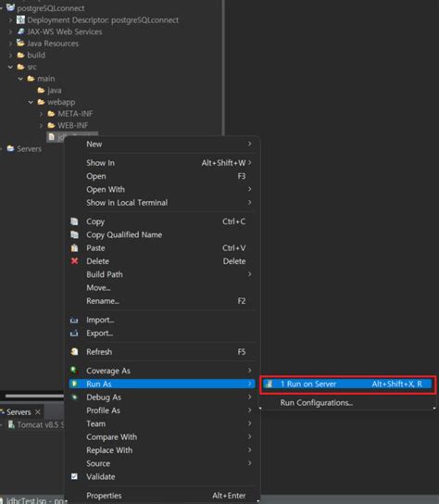Open the Source submenu
Image resolution: width=439 pixels, height=504 pixels.
[x=162, y=463]
